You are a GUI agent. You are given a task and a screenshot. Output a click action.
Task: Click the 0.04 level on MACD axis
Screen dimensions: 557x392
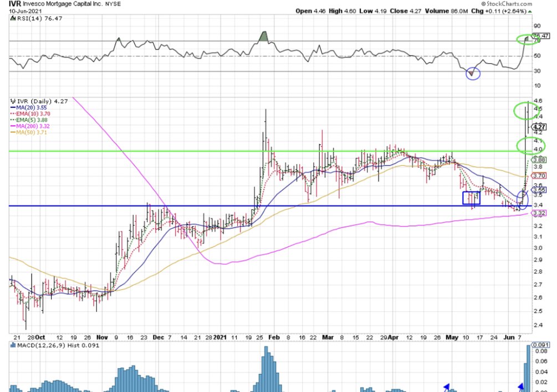click(x=541, y=372)
